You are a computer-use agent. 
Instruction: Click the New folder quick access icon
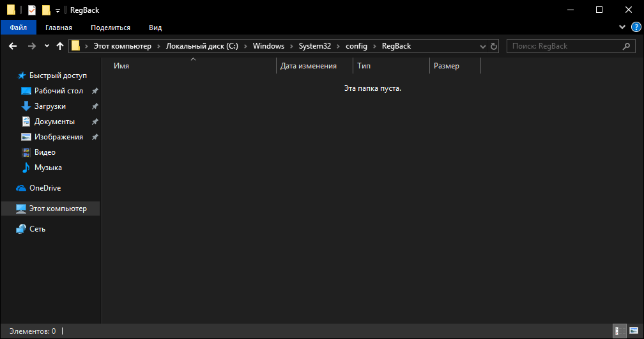pyautogui.click(x=46, y=10)
